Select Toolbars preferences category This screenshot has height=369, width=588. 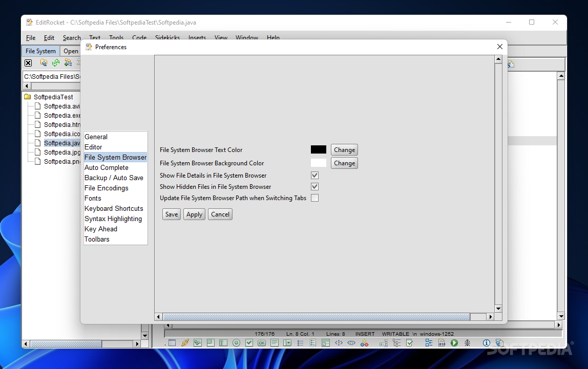coord(116,239)
